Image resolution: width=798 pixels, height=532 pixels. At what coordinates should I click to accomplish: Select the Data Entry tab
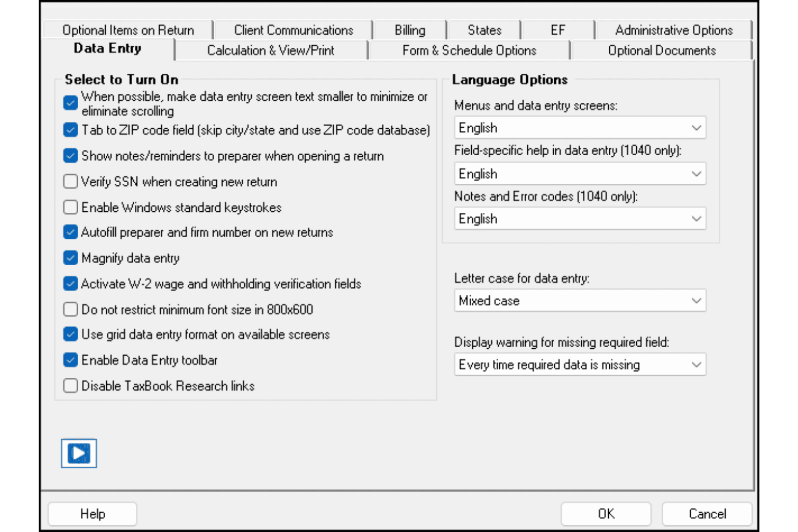pyautogui.click(x=108, y=49)
